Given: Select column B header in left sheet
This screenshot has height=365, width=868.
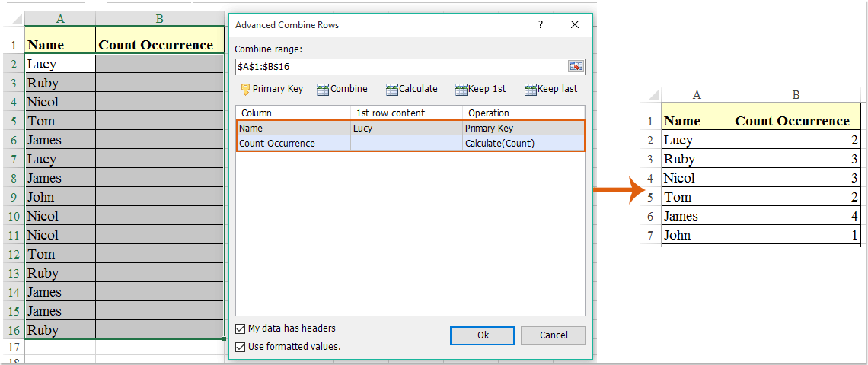Looking at the screenshot, I should click(160, 18).
